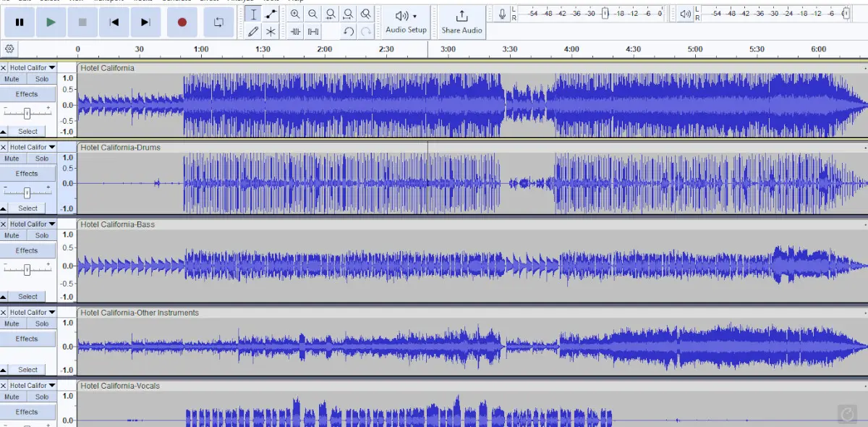Solo the Bass track
868x427 pixels.
pyautogui.click(x=42, y=235)
